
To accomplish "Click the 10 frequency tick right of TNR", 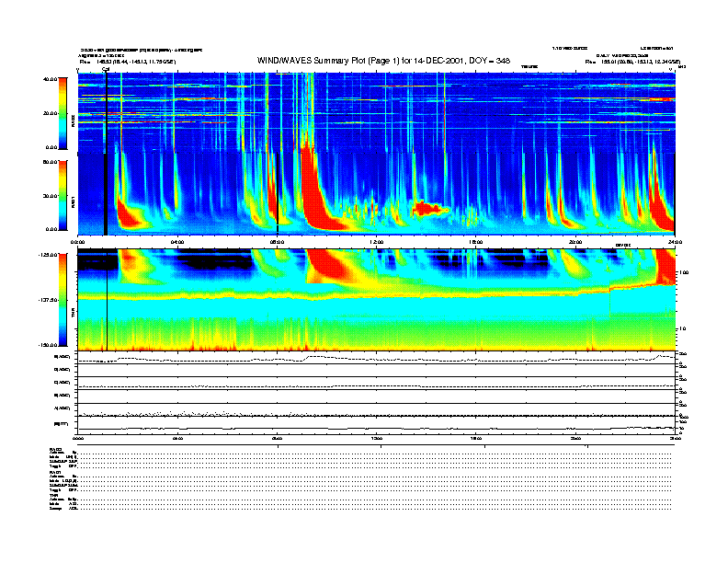I will click(x=684, y=328).
